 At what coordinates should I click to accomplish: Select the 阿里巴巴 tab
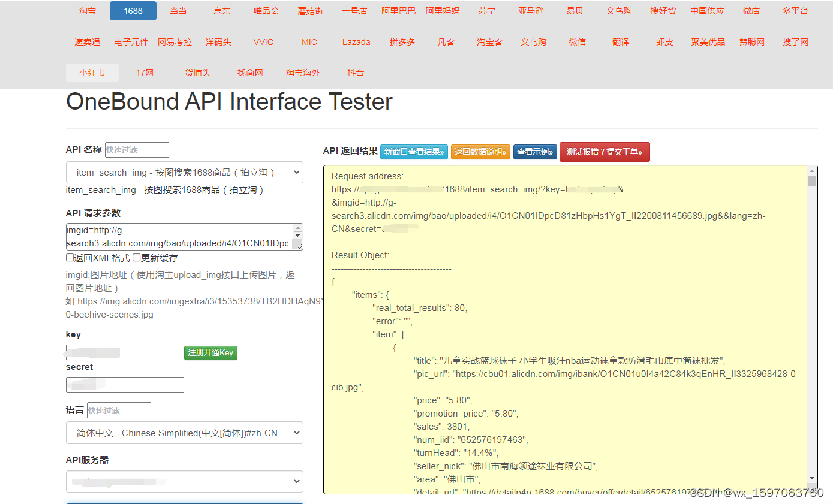tap(399, 11)
